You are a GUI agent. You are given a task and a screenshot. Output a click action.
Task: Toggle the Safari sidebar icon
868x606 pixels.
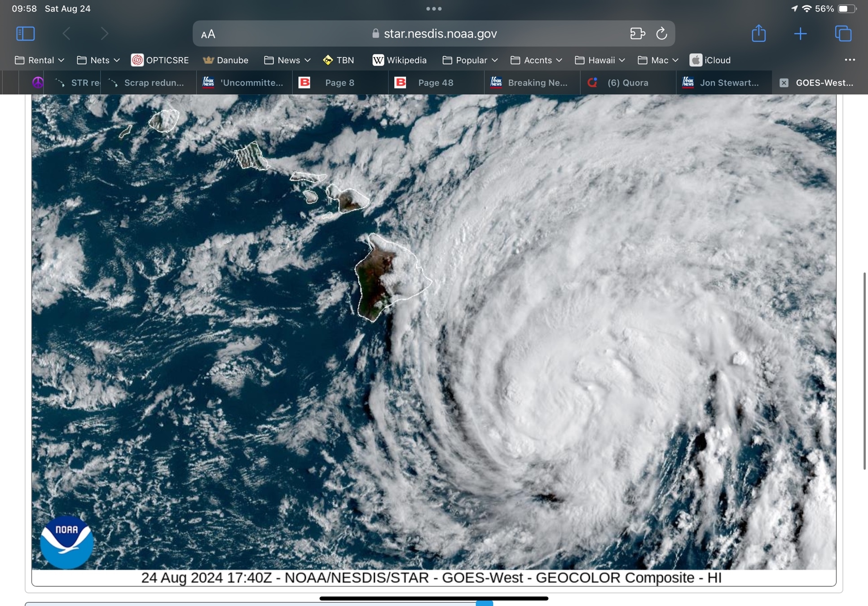(25, 34)
